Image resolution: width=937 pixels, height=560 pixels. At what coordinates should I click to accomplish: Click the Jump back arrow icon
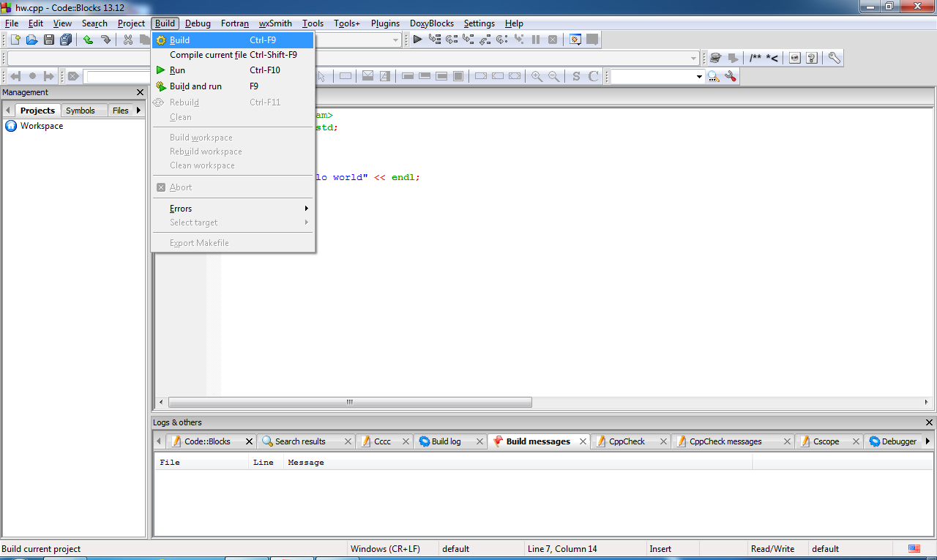pos(15,76)
